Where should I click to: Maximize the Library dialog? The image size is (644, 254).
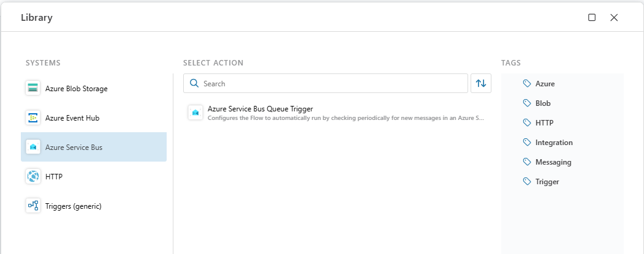click(x=592, y=18)
